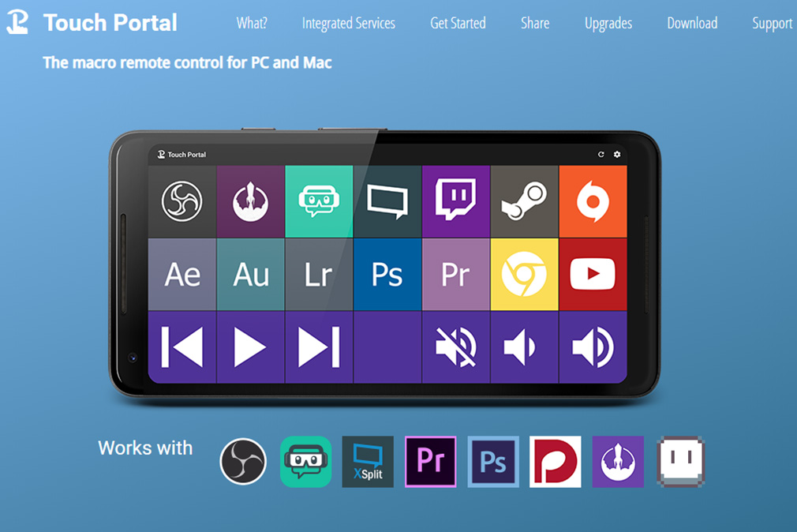Tap the Photoshop Ps tile on phone
The width and height of the screenshot is (797, 532).
[387, 275]
